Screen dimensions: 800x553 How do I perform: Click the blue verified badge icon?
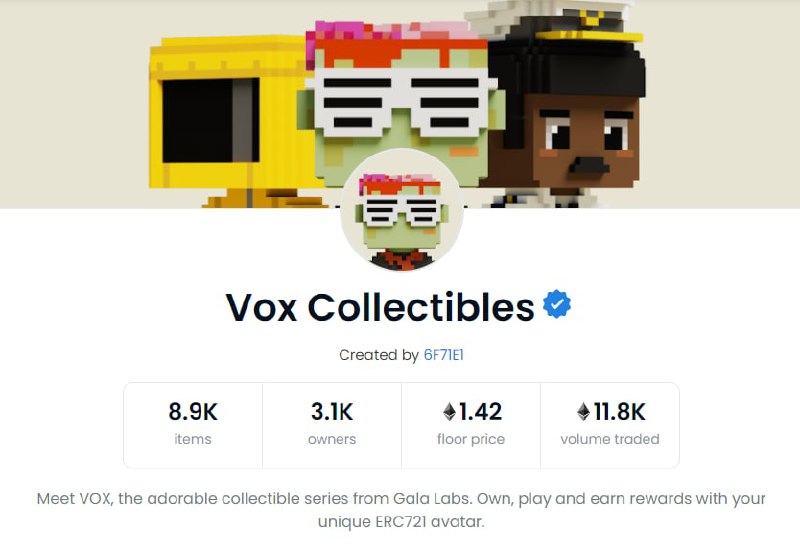[x=557, y=305]
